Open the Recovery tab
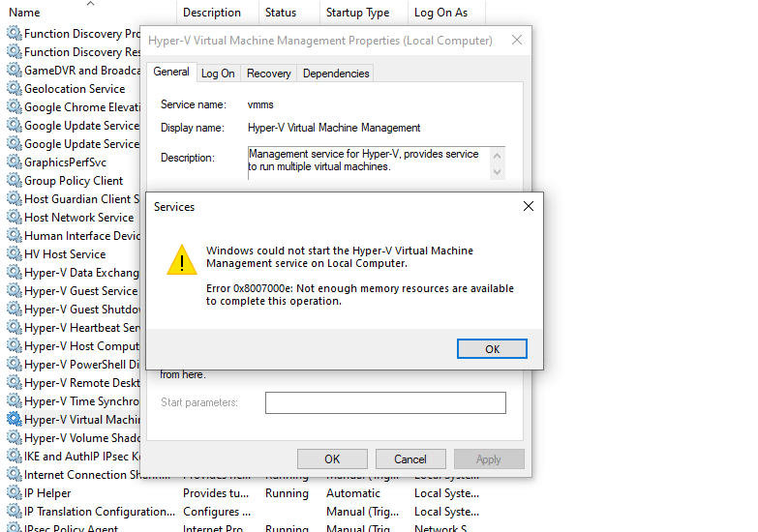 point(269,74)
